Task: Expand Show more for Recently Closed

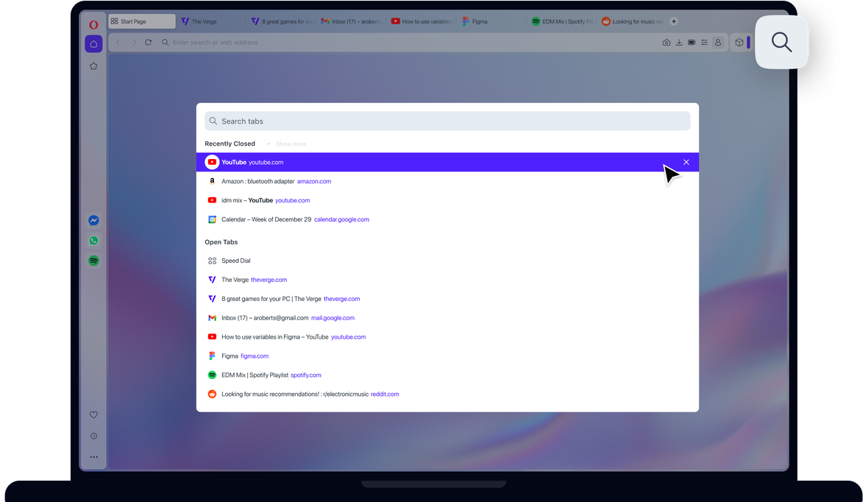Action: tap(291, 144)
